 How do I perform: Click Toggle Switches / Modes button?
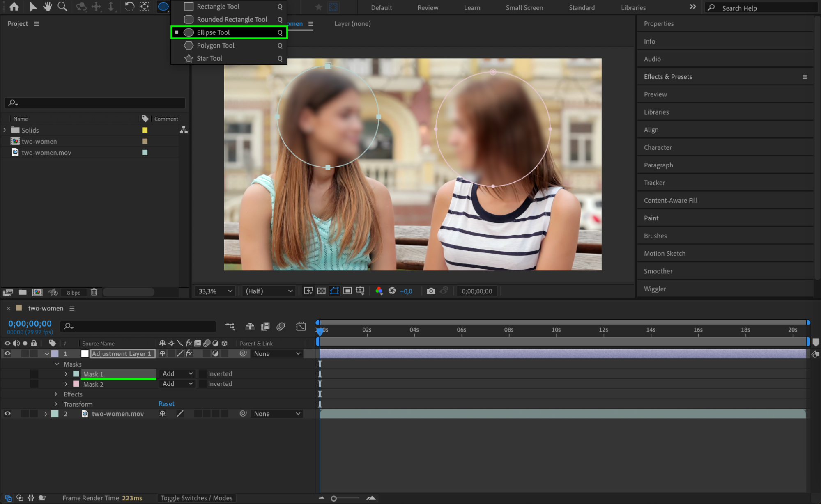pyautogui.click(x=196, y=498)
